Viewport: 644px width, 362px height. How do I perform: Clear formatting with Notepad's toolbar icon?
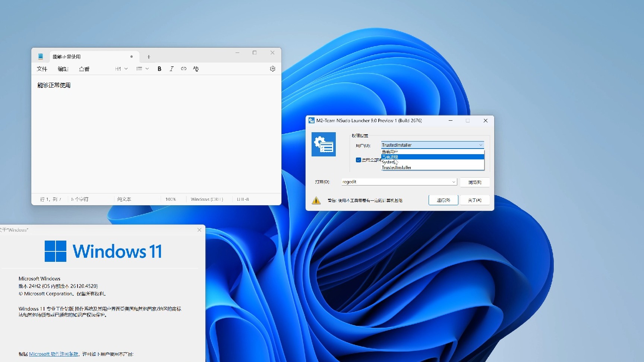(x=196, y=69)
